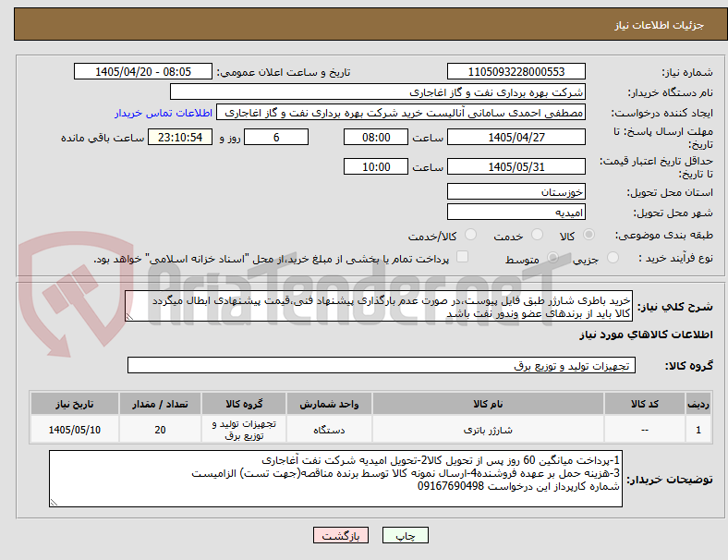Click the price validity date 1405/05/31

click(516, 166)
